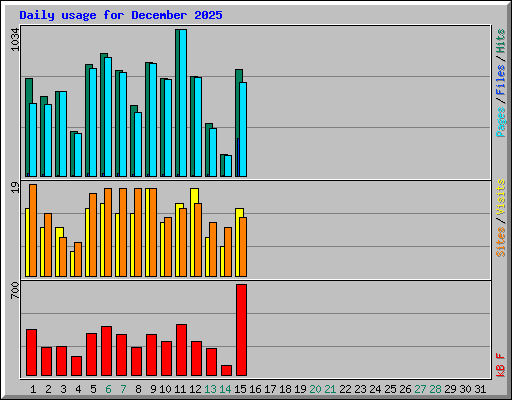This screenshot has height=400, width=512.
Task: Click green weekend day label 13
Action: tap(210, 389)
